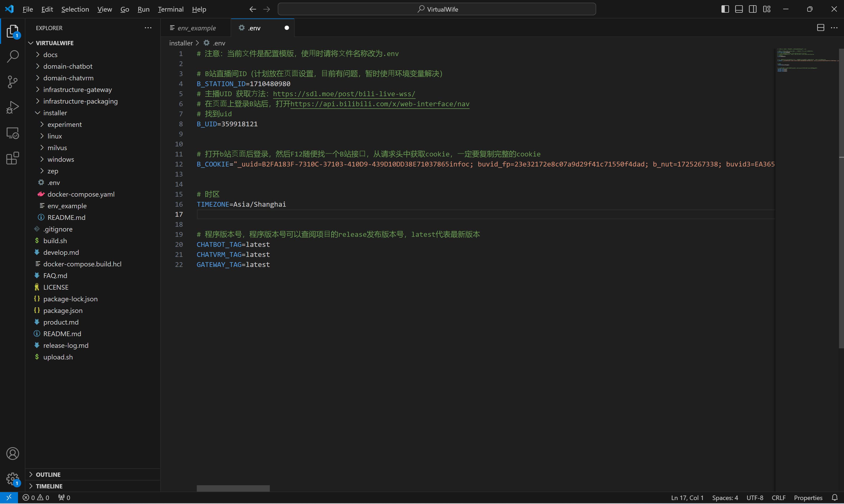Click the minimap code preview

click(x=807, y=61)
